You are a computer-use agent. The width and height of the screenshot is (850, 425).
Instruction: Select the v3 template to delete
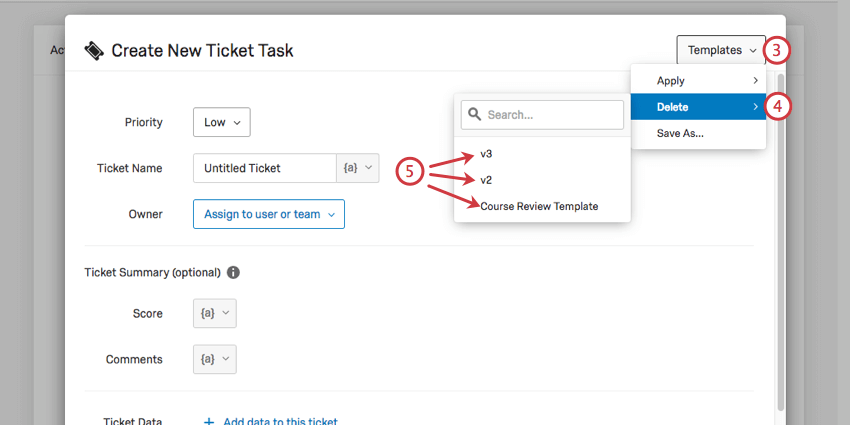point(487,154)
